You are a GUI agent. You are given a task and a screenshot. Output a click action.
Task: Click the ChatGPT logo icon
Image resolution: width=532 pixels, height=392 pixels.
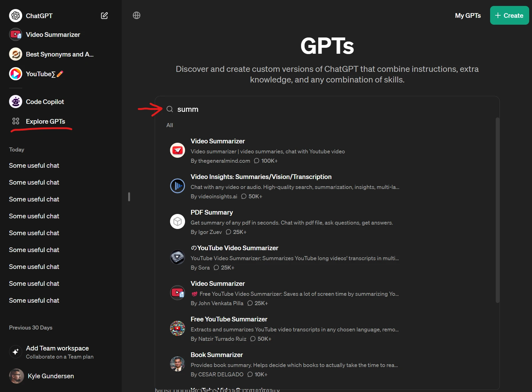tap(16, 16)
